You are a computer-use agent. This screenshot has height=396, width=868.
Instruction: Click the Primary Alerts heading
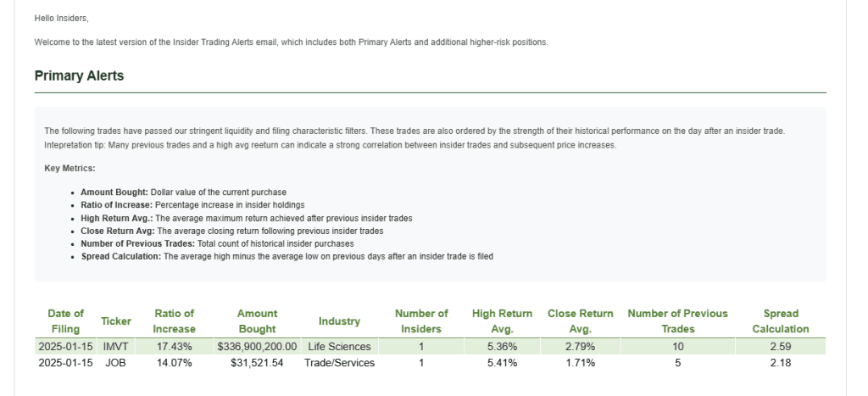79,76
